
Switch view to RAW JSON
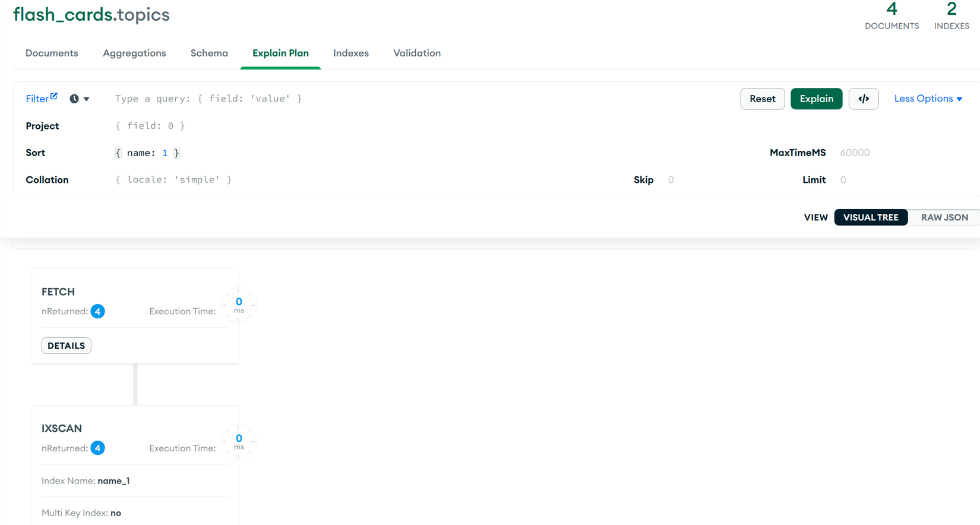pyautogui.click(x=944, y=217)
